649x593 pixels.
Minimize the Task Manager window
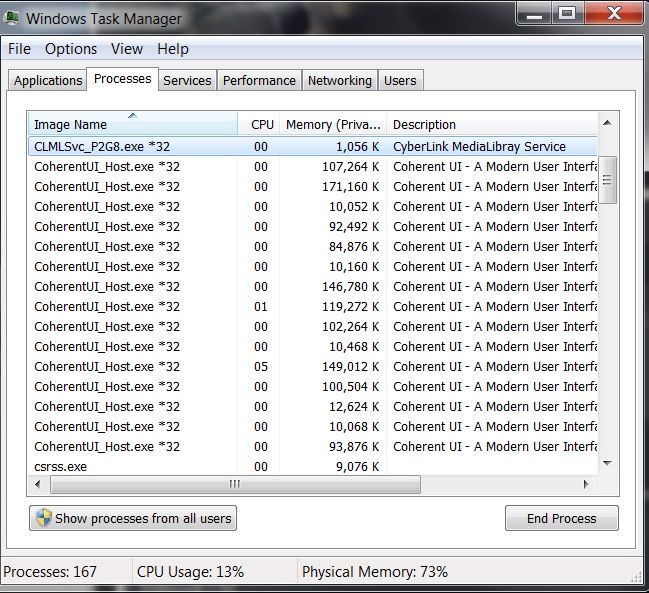pyautogui.click(x=536, y=14)
